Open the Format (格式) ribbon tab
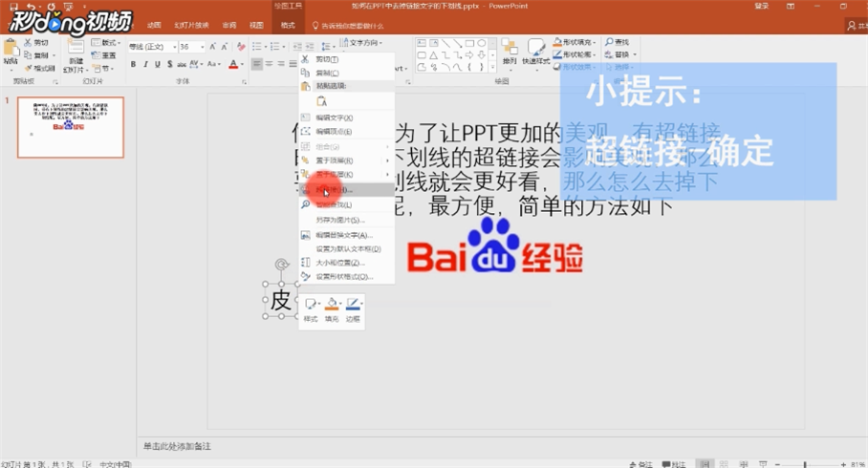The height and width of the screenshot is (468, 868). coord(288,26)
